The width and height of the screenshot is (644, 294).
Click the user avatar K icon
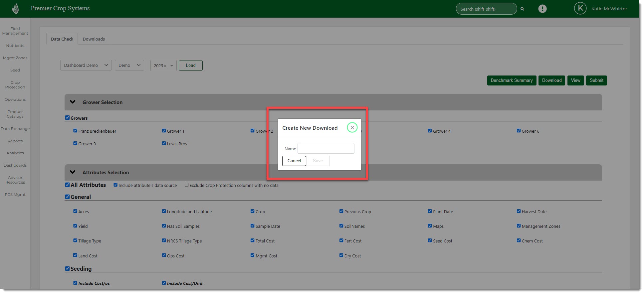tap(580, 9)
